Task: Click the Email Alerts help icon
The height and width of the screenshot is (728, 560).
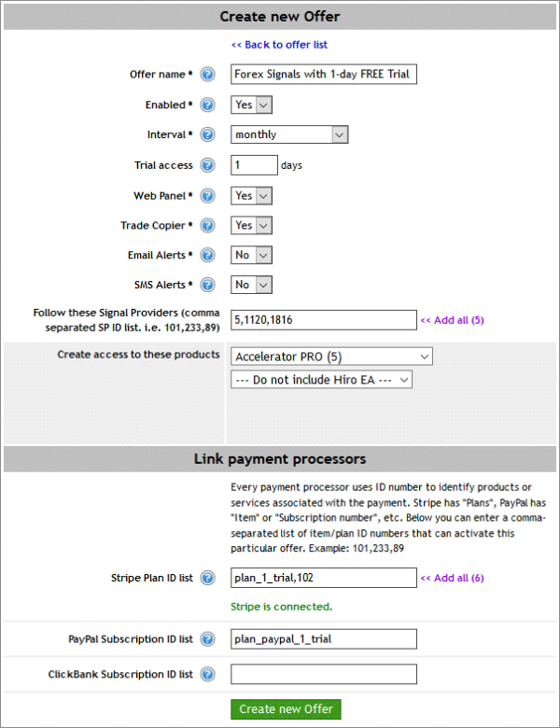Action: point(208,255)
